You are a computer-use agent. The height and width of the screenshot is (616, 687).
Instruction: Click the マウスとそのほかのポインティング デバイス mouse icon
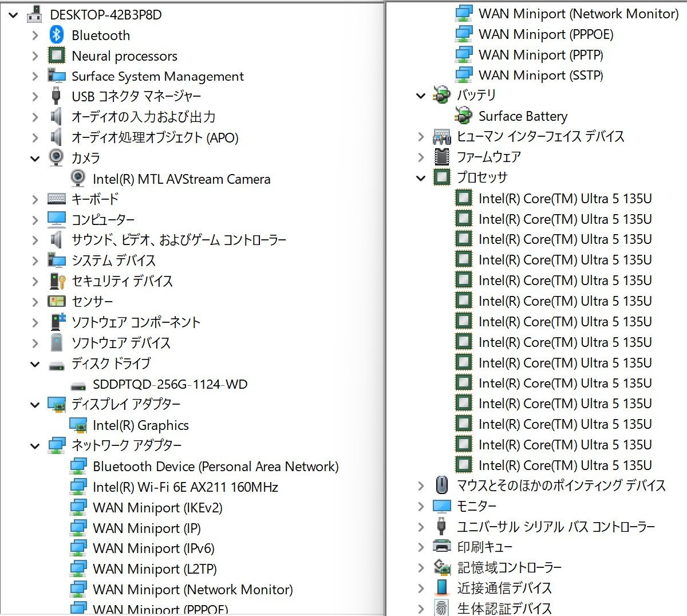pos(441,485)
